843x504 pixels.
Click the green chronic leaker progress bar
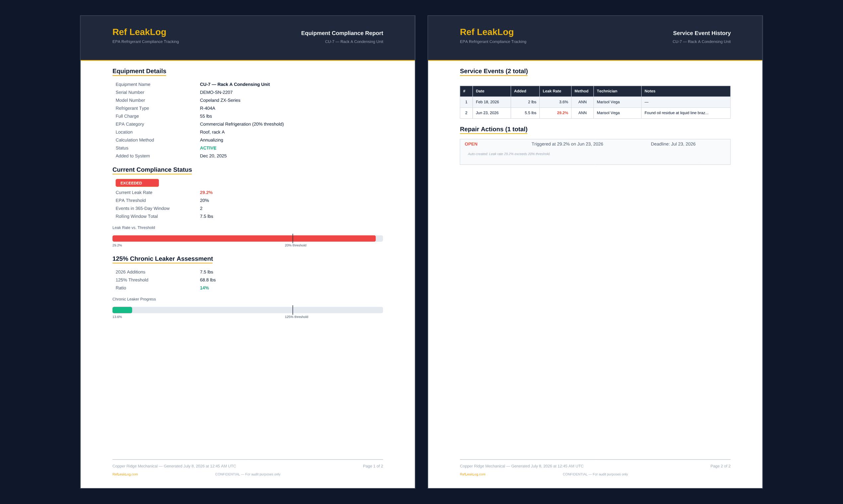[x=122, y=310]
